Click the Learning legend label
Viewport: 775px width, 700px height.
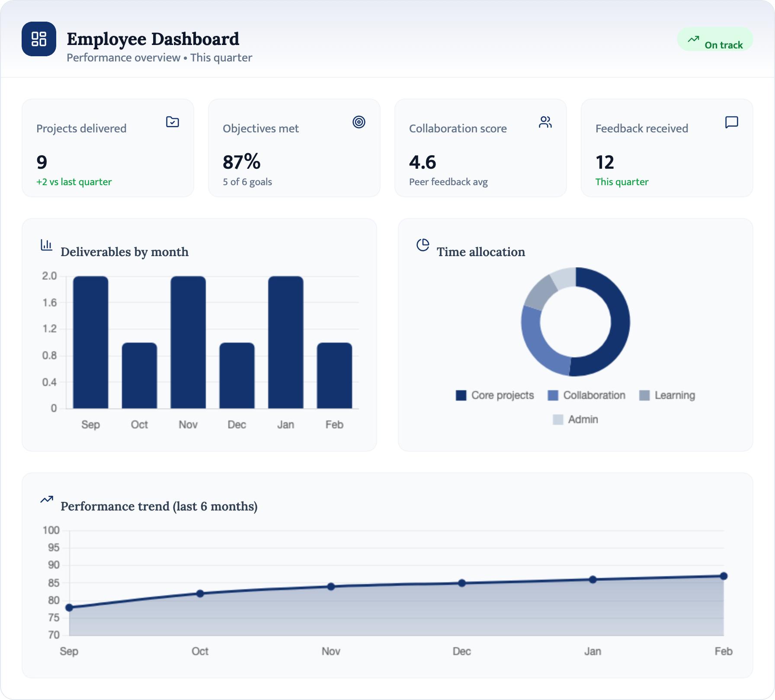point(675,395)
